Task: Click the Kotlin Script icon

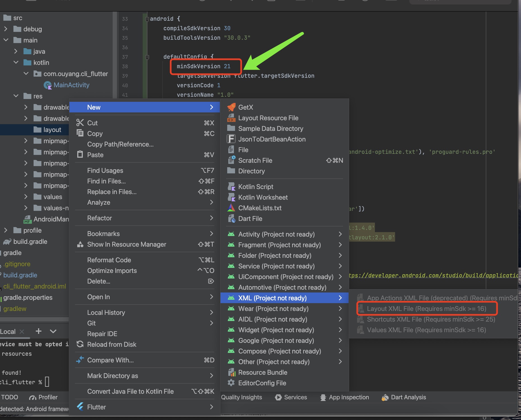Action: pyautogui.click(x=231, y=187)
